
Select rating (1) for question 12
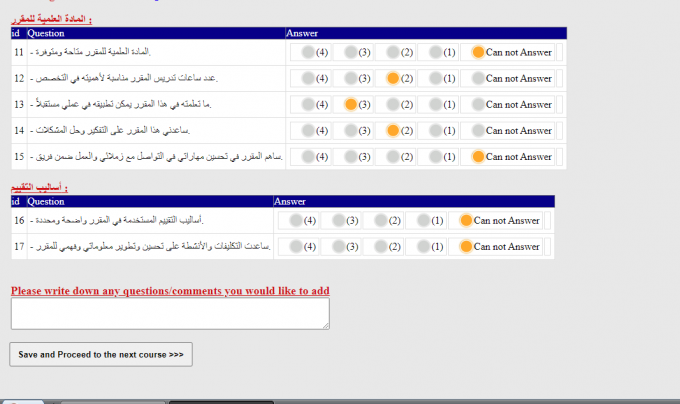pos(435,78)
